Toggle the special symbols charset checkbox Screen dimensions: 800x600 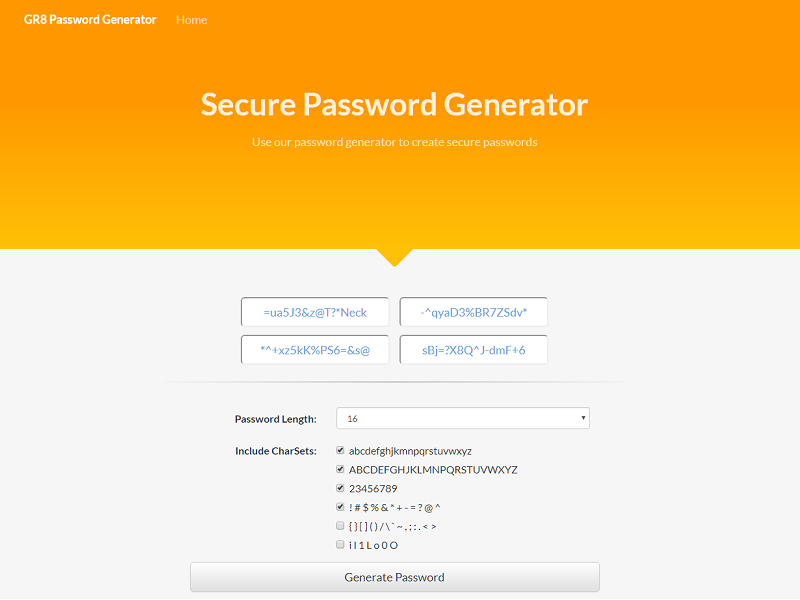(x=340, y=507)
